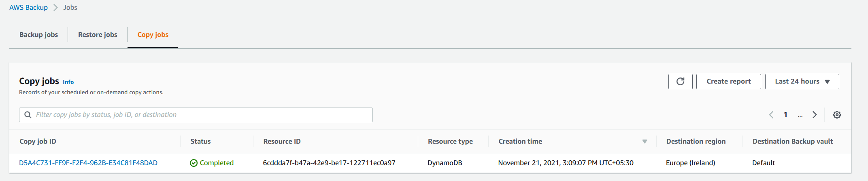The image size is (868, 181).
Task: Click the Creation time sort arrow
Action: (645, 141)
